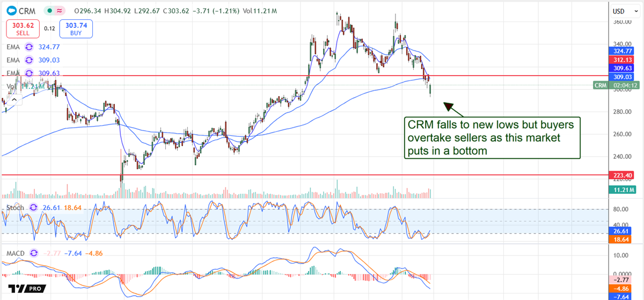
Task: Click the icon beside EMA 309.03
Action: [30, 60]
